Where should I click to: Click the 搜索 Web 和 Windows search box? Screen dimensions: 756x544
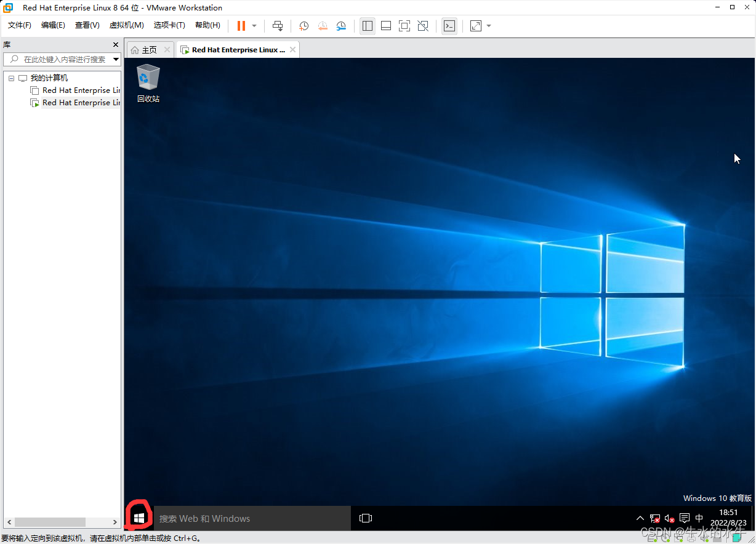pyautogui.click(x=252, y=518)
